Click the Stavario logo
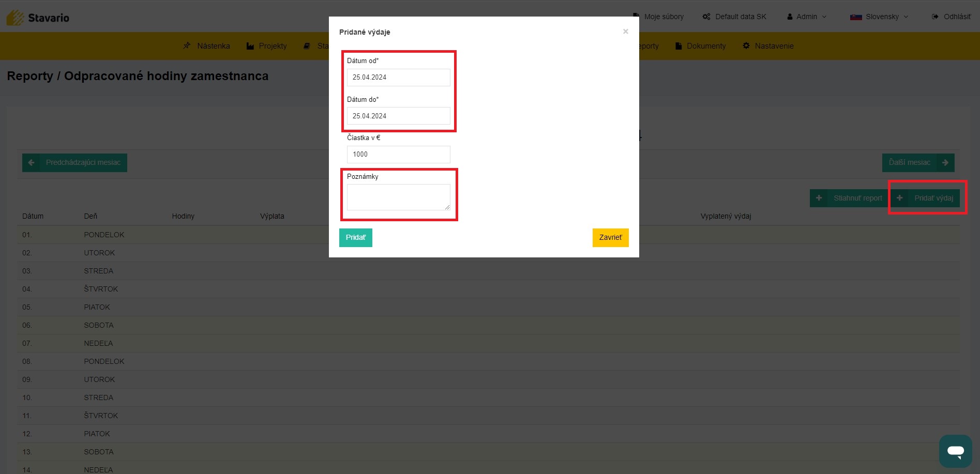 coord(38,18)
